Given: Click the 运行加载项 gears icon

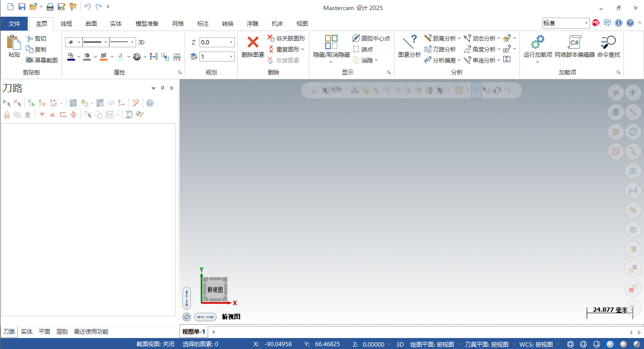Looking at the screenshot, I should pos(538,42).
